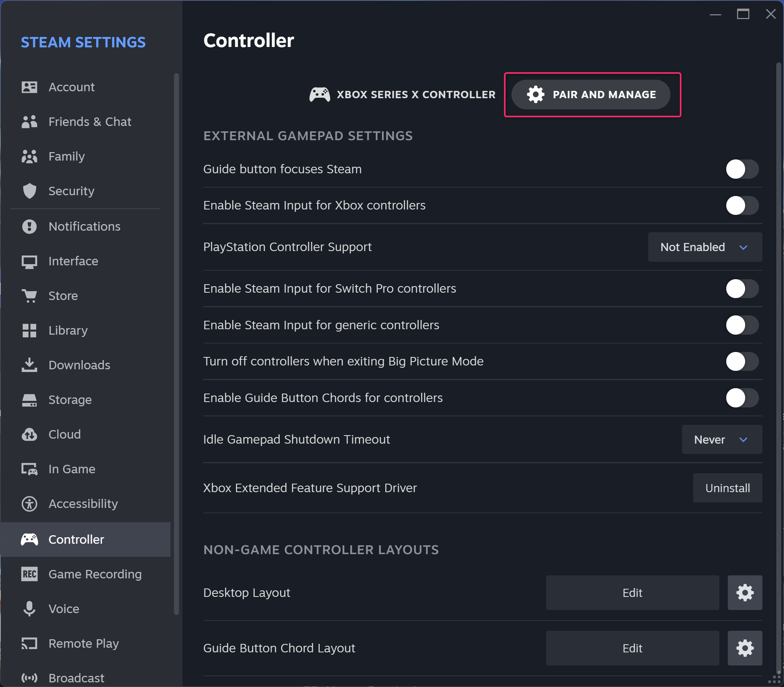Click the External Gamepad Settings heading
784x687 pixels.
308,136
